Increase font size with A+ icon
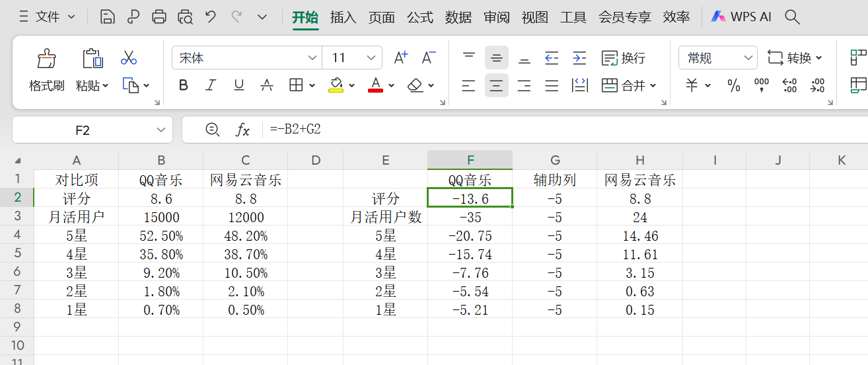This screenshot has height=365, width=868. pos(401,58)
